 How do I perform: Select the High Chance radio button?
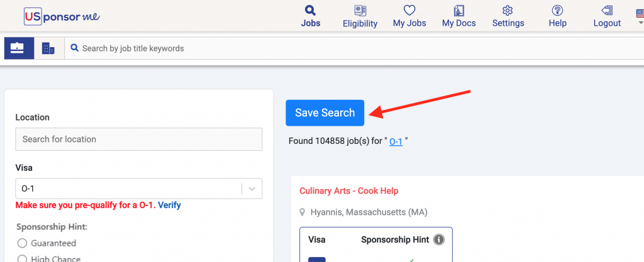point(22,259)
